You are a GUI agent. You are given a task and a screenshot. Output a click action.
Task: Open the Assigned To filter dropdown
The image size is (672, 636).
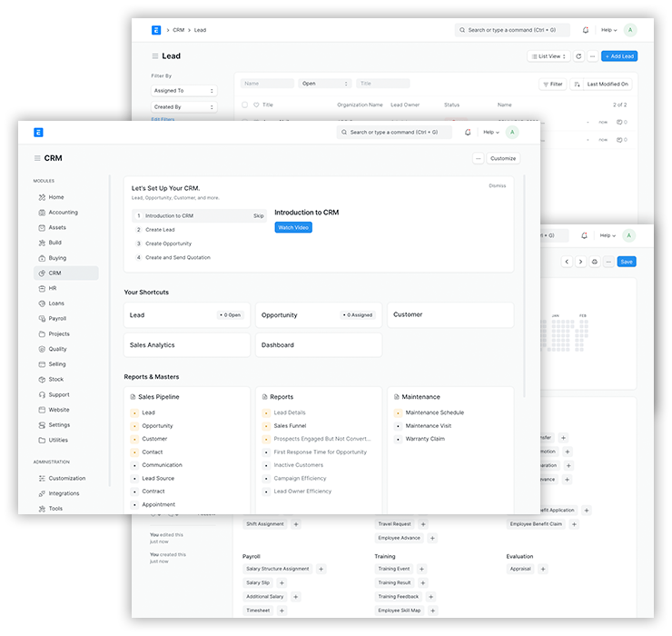click(183, 91)
